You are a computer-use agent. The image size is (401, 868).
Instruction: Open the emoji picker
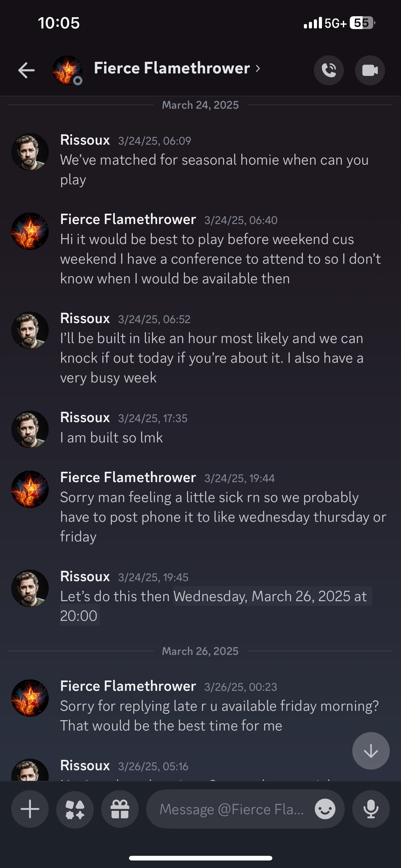coord(325,809)
